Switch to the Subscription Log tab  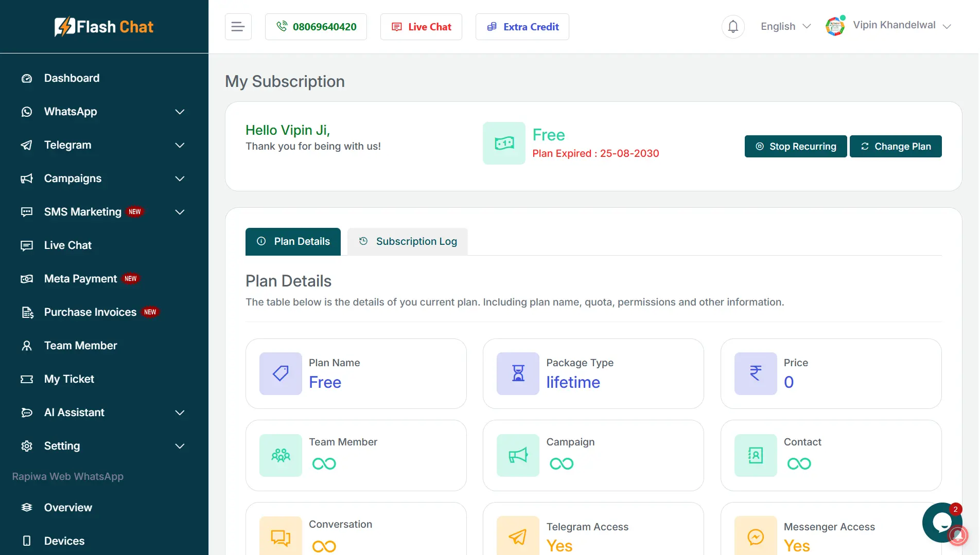pyautogui.click(x=407, y=241)
